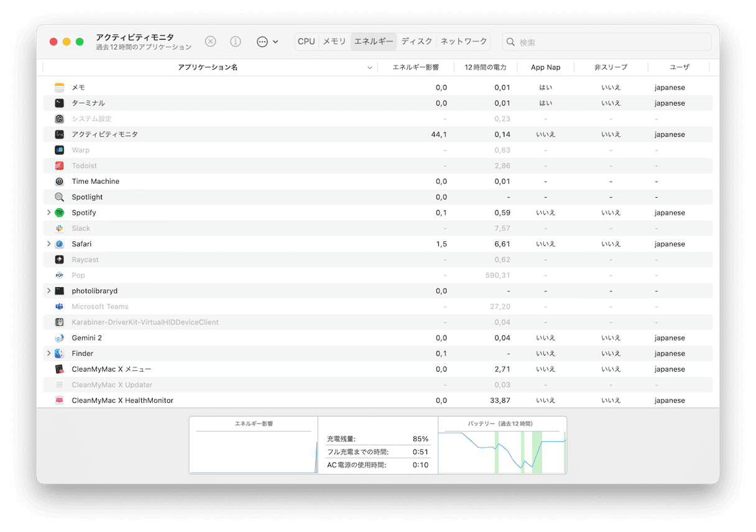Click the Karabiner-DriverKit process icon
Image resolution: width=756 pixels, height=532 pixels.
point(59,322)
